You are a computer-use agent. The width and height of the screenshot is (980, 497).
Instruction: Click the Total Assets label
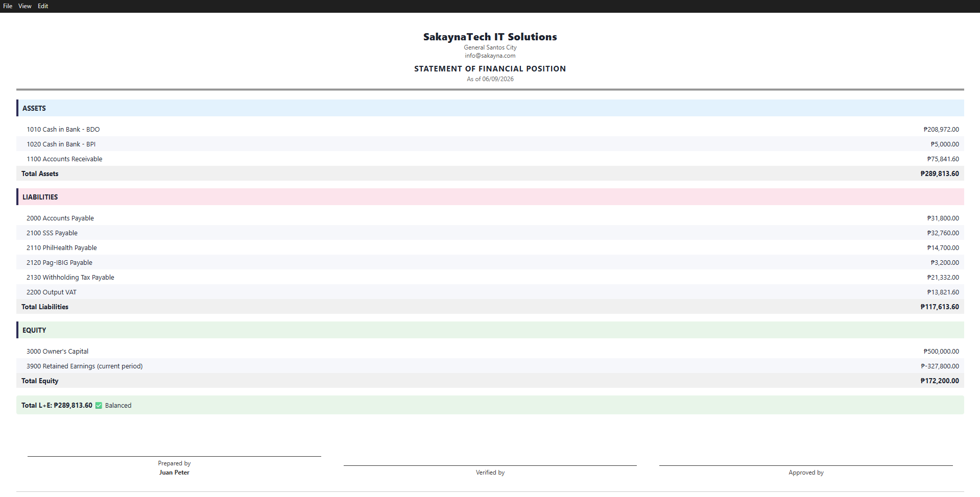40,174
